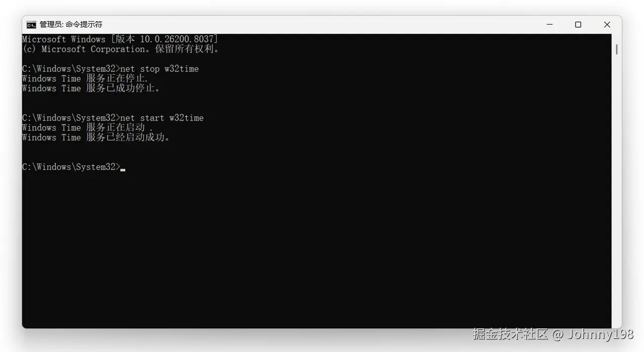Click the "net stop w32time" command text

(x=159, y=69)
